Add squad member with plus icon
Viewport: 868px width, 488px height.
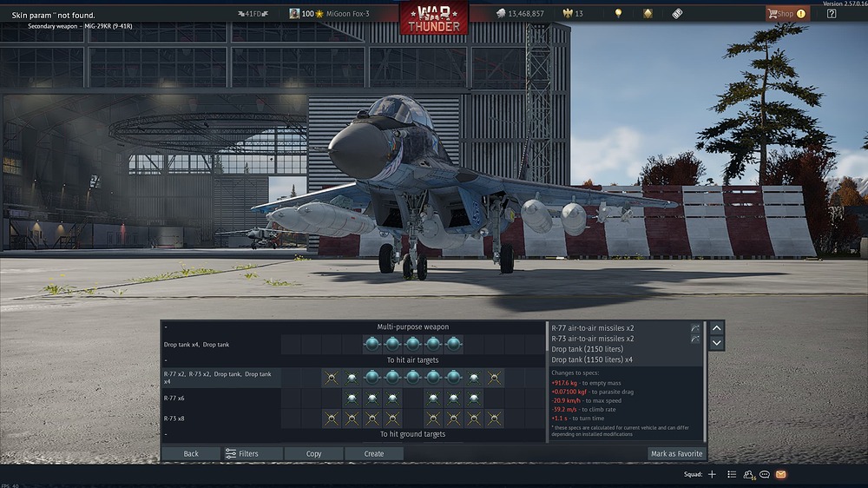click(712, 474)
